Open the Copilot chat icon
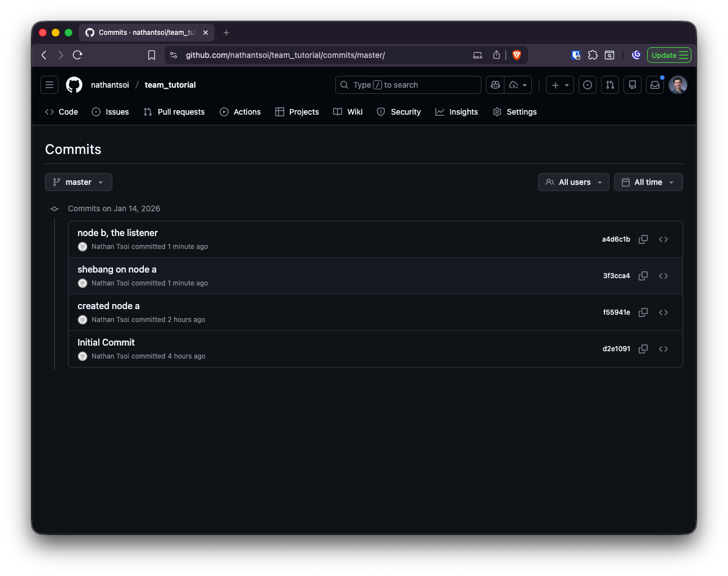The height and width of the screenshot is (576, 728). pos(495,85)
